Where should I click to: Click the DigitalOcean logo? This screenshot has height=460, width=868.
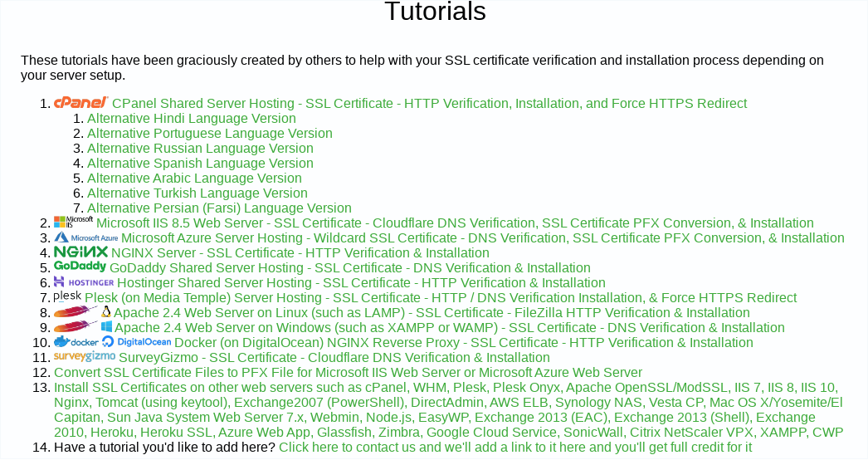[x=137, y=342]
